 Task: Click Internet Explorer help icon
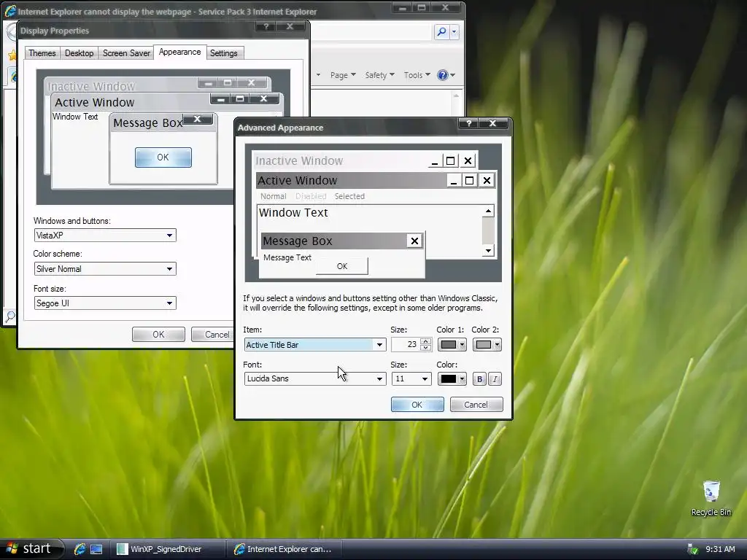click(443, 75)
